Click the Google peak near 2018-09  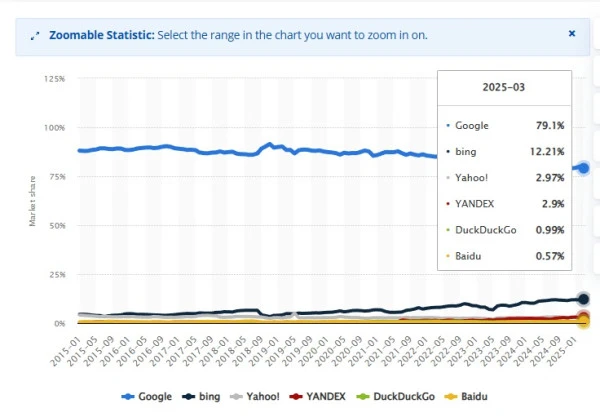[x=269, y=145]
